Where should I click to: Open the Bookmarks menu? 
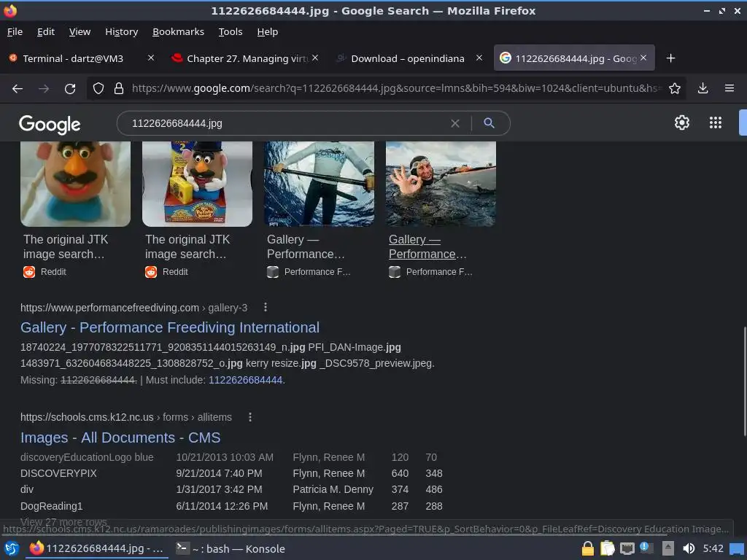tap(178, 32)
